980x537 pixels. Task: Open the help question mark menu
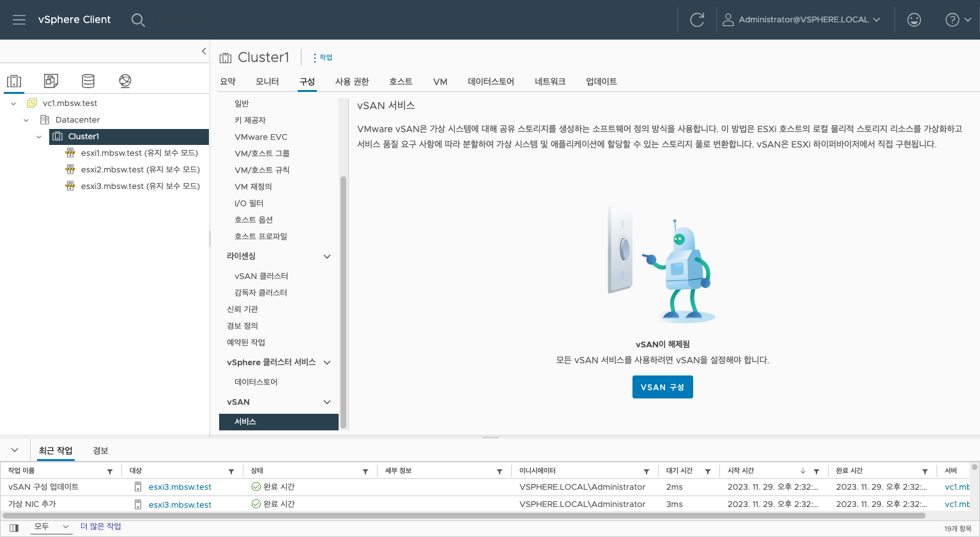coord(958,20)
